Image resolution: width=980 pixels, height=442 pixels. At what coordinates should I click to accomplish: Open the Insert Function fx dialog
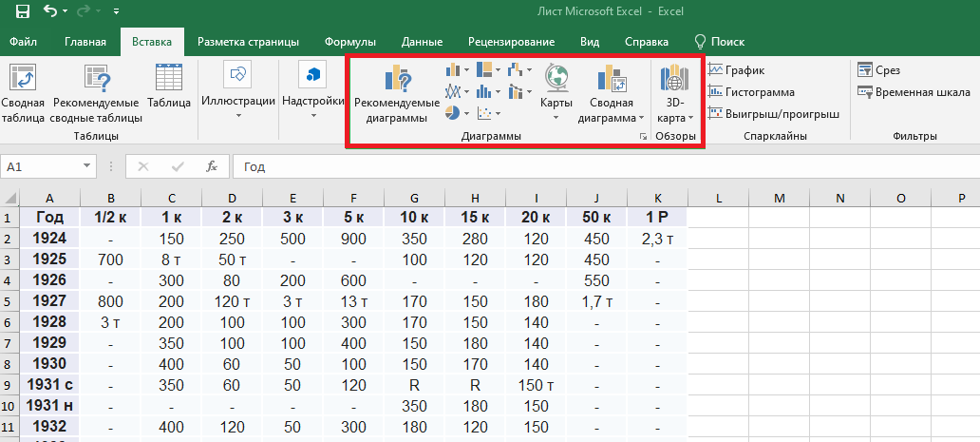click(212, 167)
